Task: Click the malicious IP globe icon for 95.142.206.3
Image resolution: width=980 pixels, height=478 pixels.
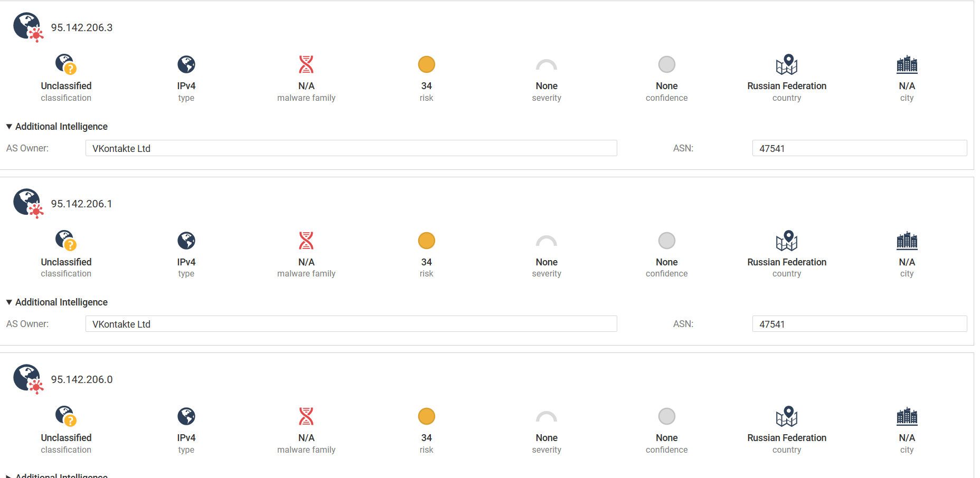Action: (27, 27)
